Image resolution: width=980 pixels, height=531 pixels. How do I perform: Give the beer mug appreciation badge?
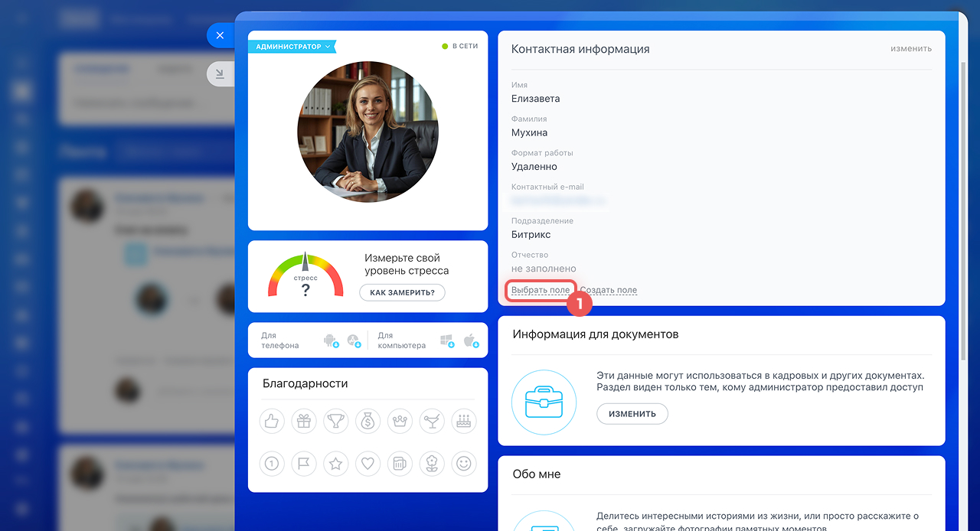(x=400, y=463)
